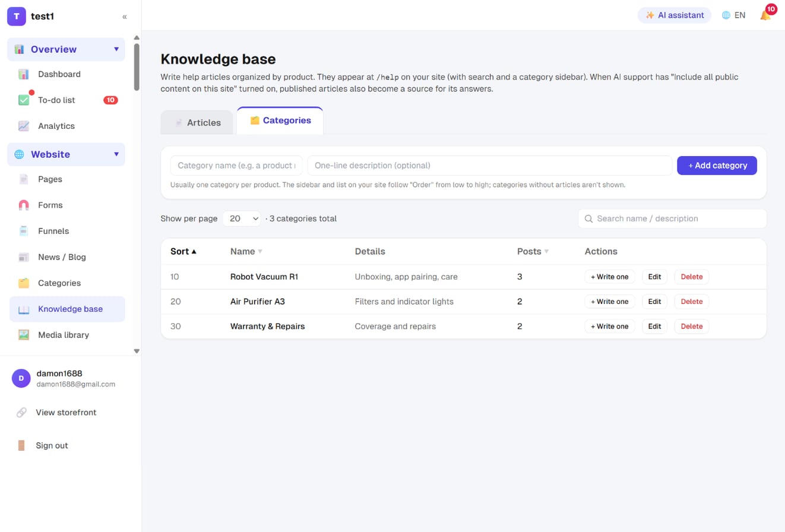Click the Funnels icon

(24, 231)
